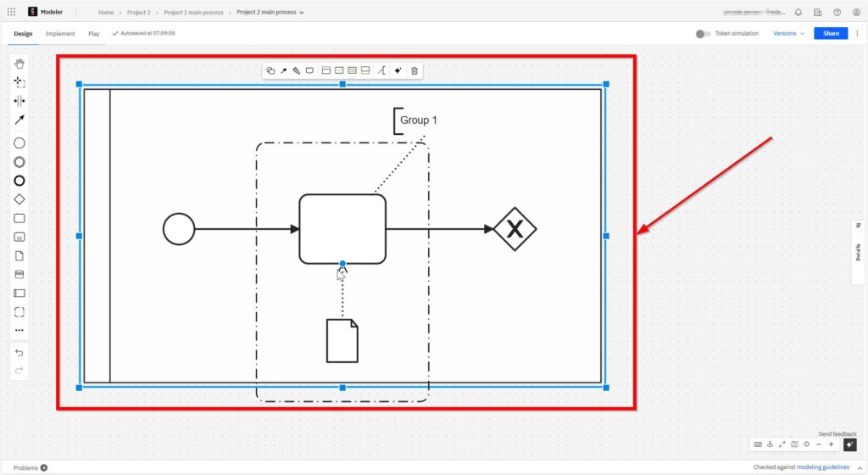Expand the Details side panel
Screen dimensions: 868x475
coord(858,246)
